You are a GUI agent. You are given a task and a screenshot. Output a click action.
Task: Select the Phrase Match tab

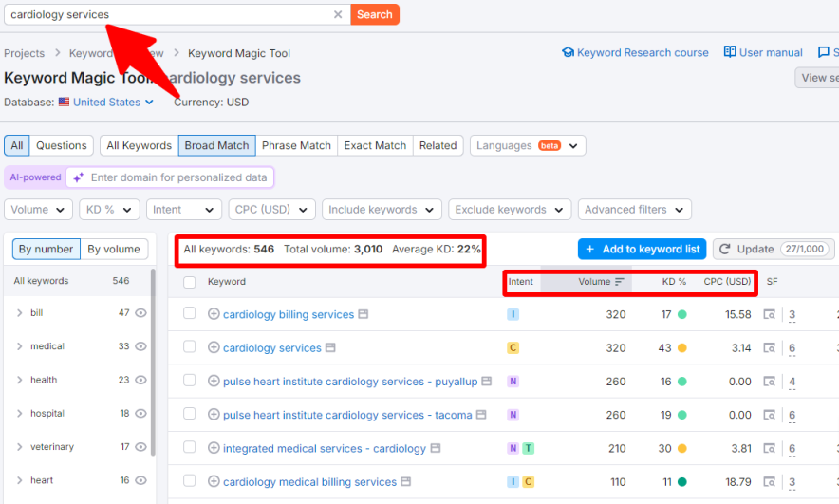tap(296, 145)
